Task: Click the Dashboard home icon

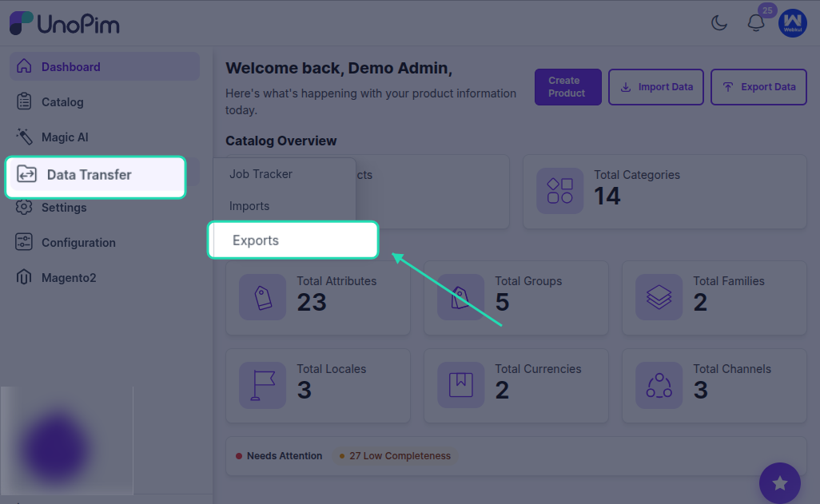Action: click(x=24, y=65)
